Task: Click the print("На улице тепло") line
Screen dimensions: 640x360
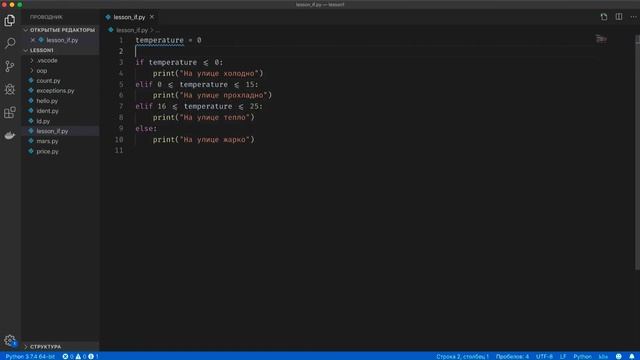Action: (x=204, y=117)
